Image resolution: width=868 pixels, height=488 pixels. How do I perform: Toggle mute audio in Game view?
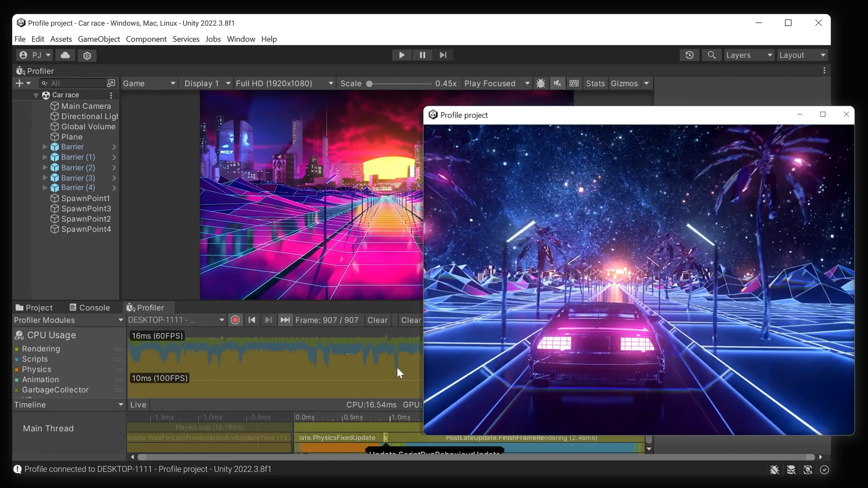(x=557, y=84)
